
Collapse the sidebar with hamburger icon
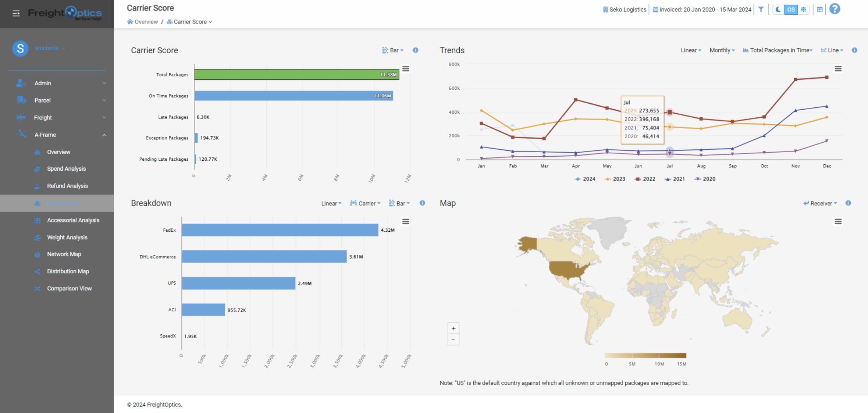(x=16, y=14)
